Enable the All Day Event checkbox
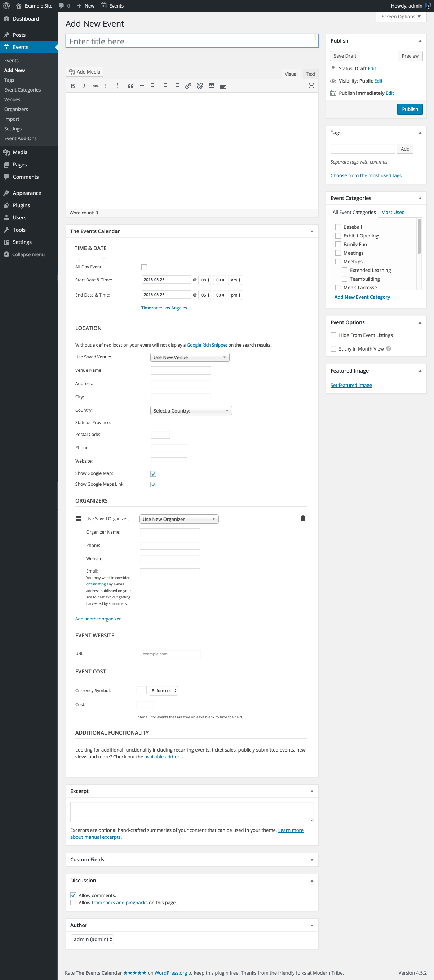The height and width of the screenshot is (980, 434). coord(144,267)
